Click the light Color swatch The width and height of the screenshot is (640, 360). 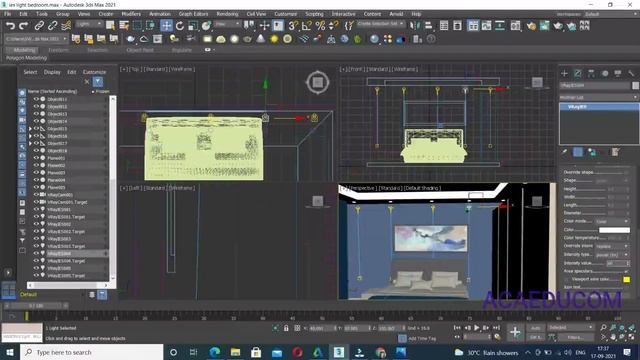tap(614, 230)
